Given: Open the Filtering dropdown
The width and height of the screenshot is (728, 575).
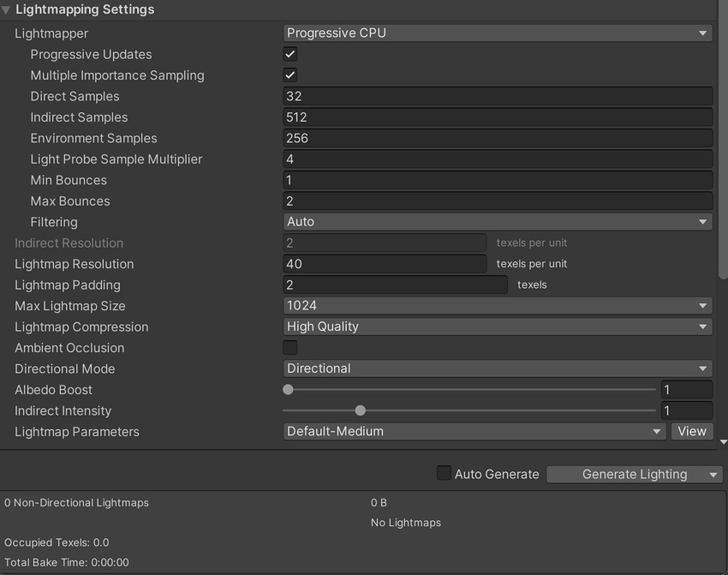Looking at the screenshot, I should (x=497, y=222).
